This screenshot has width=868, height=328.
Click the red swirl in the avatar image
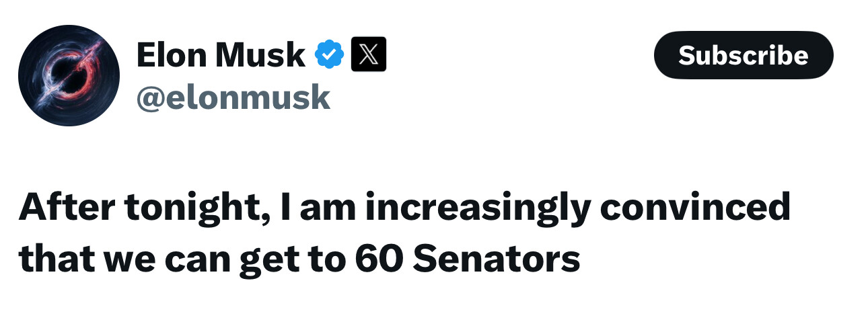pyautogui.click(x=84, y=67)
